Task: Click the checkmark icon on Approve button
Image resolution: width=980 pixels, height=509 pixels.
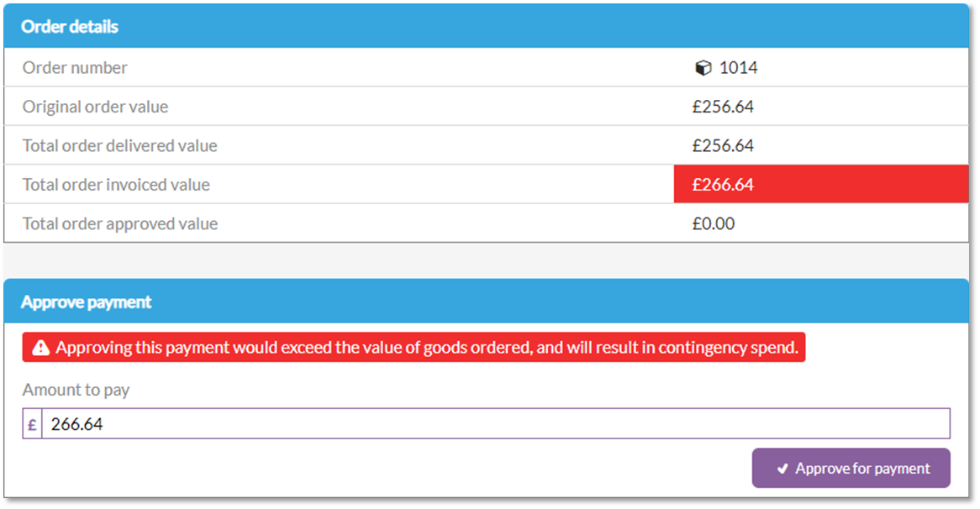Action: coord(782,469)
